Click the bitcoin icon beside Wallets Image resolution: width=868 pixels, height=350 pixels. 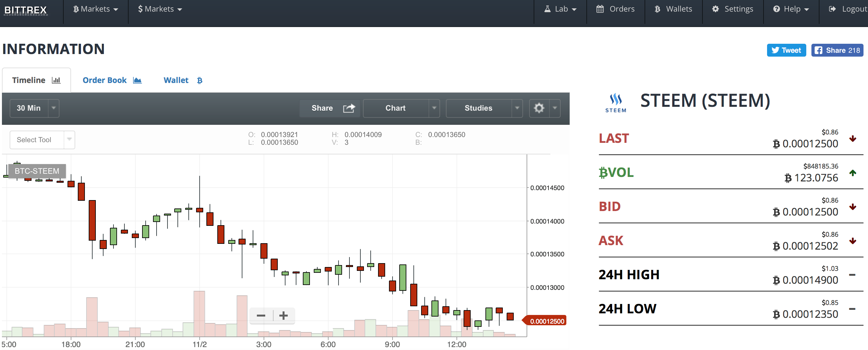tap(657, 9)
